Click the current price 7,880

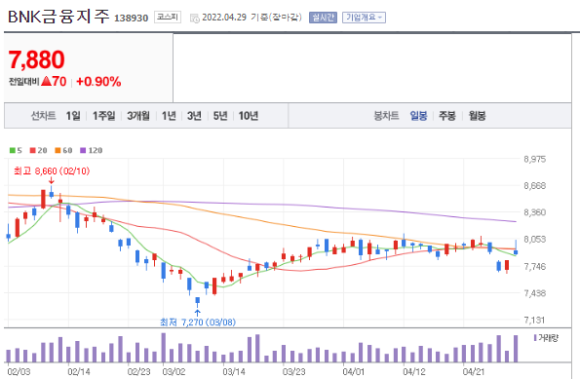(36, 60)
